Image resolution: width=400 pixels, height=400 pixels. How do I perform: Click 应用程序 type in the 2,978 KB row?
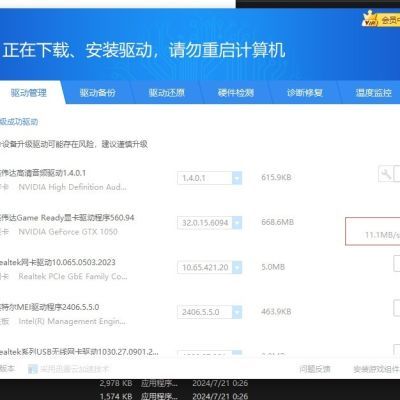pyautogui.click(x=159, y=383)
